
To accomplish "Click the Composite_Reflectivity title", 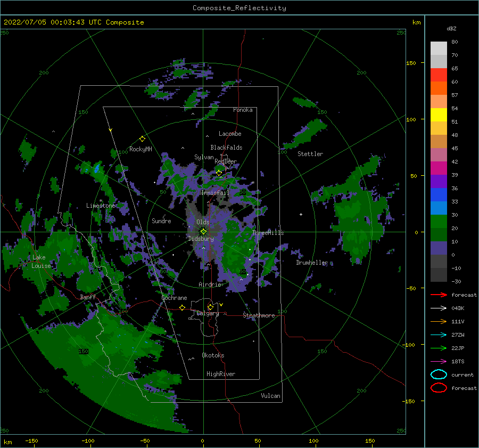I will pyautogui.click(x=240, y=8).
